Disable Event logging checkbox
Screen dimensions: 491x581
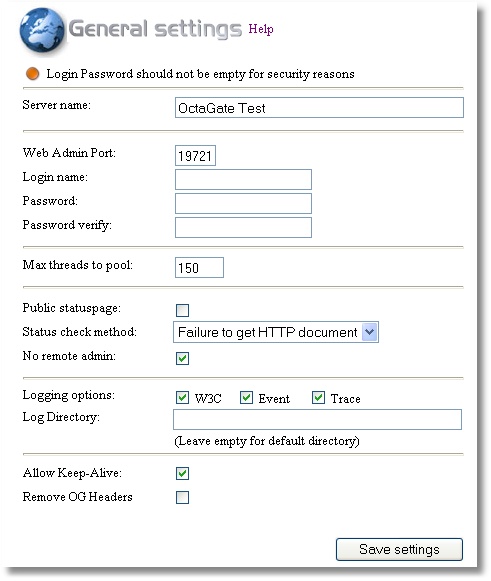click(x=246, y=398)
